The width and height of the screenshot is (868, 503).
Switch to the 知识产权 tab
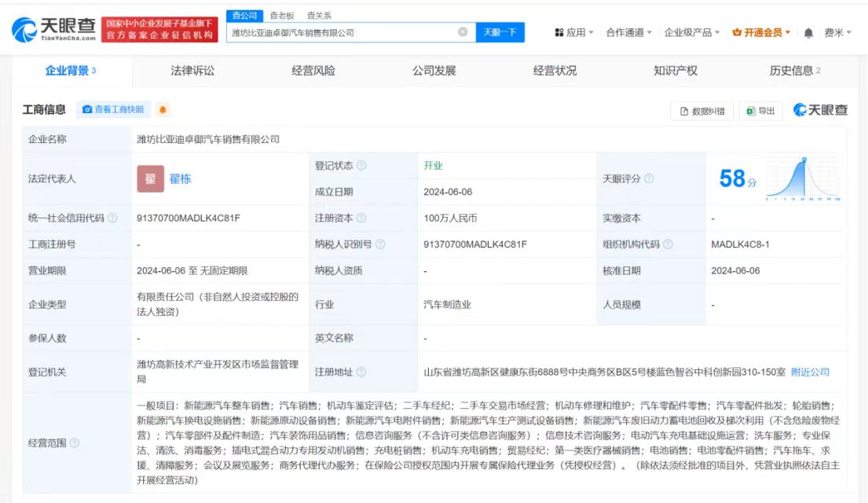tap(676, 71)
